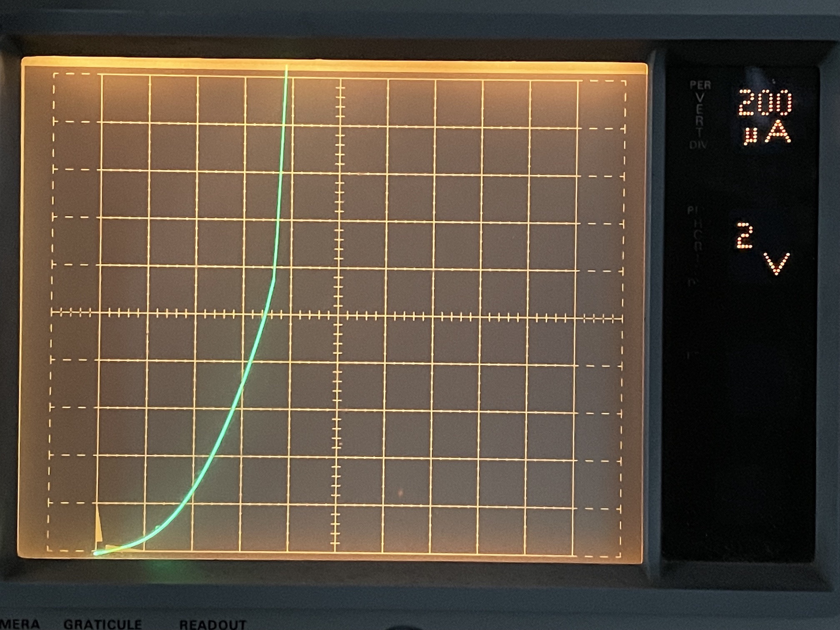Image resolution: width=840 pixels, height=630 pixels.
Task: Click the READOUT label
Action: pyautogui.click(x=212, y=624)
